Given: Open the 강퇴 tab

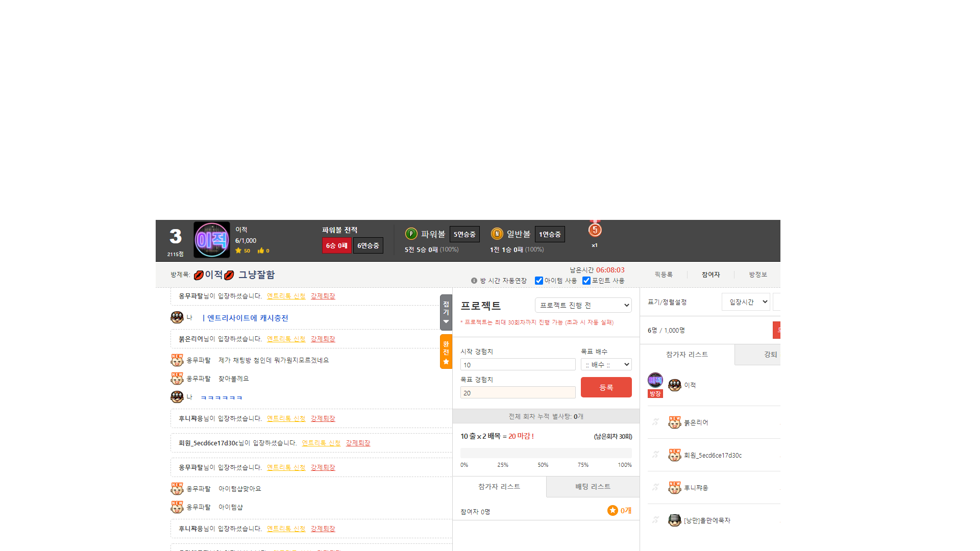Looking at the screenshot, I should pyautogui.click(x=758, y=355).
